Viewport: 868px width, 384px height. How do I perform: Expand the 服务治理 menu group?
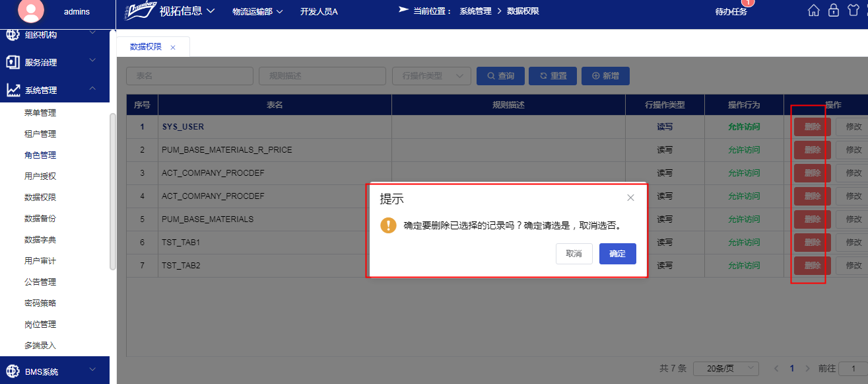tap(92, 61)
